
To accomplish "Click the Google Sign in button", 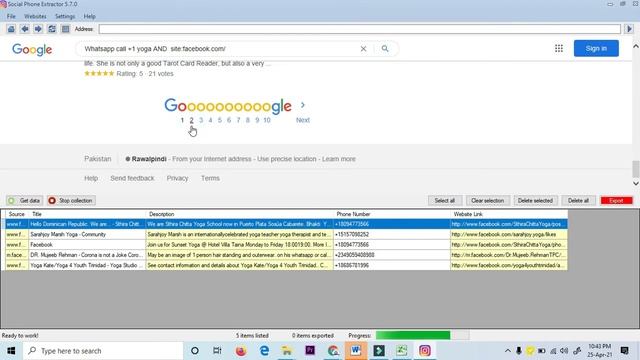I will click(x=596, y=48).
